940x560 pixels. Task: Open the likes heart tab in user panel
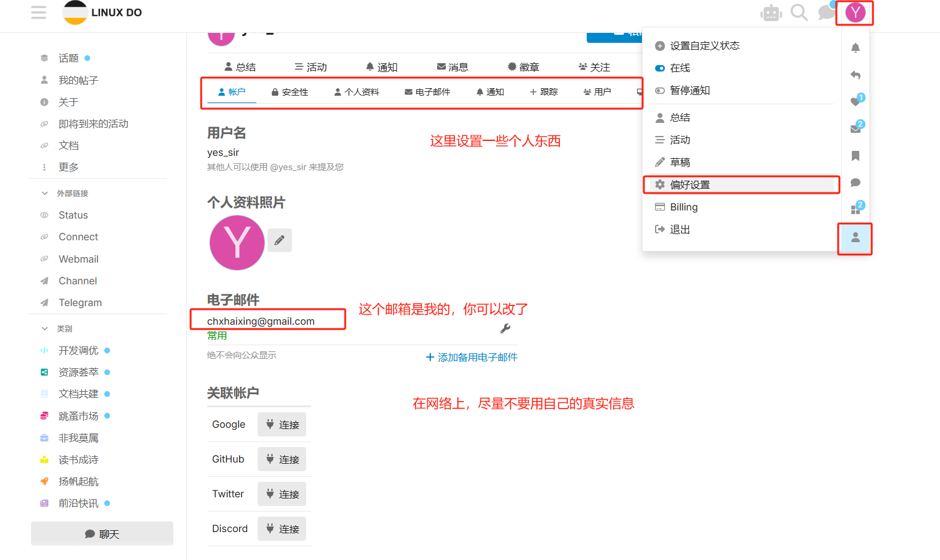coord(855,101)
